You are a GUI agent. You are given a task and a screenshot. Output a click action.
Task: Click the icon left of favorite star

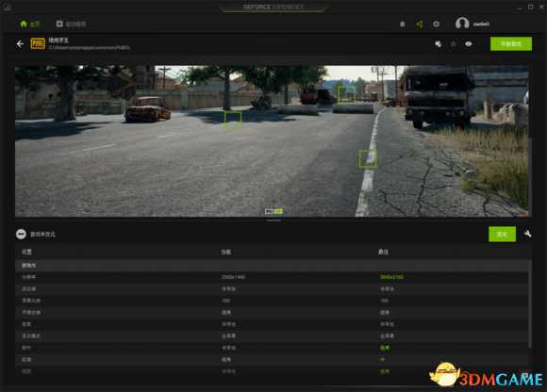tap(439, 44)
